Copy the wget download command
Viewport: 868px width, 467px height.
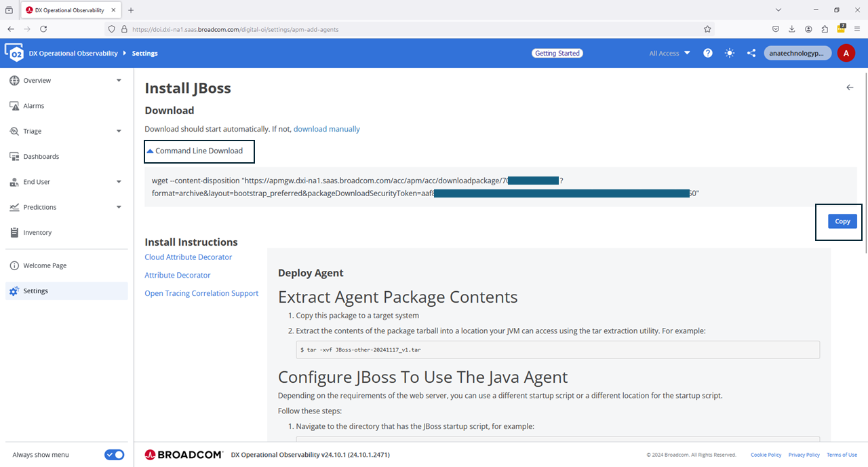[x=842, y=221]
